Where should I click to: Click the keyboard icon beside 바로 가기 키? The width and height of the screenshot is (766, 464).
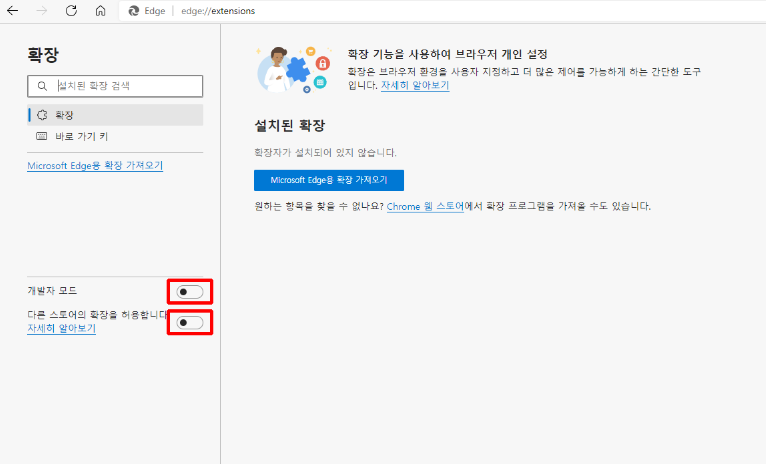(42, 136)
